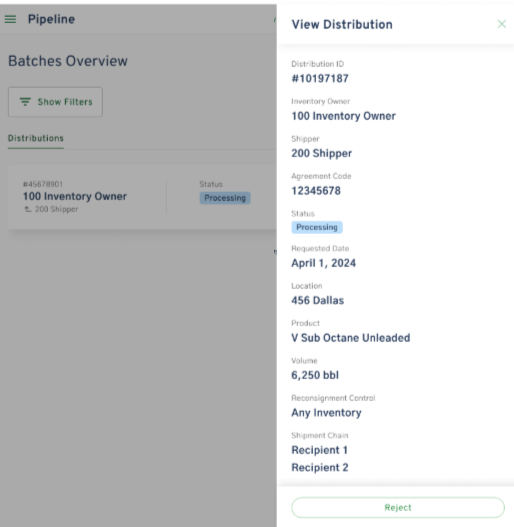Select Recipient 1 in the Shipment Chain
The image size is (514, 527).
pyautogui.click(x=319, y=450)
